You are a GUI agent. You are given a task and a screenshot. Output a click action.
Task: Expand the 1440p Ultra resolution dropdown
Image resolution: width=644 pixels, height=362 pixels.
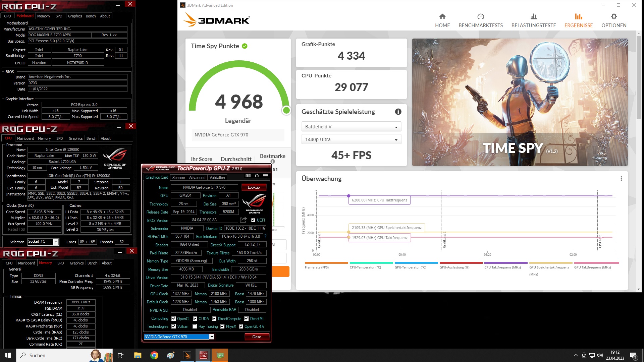(351, 139)
